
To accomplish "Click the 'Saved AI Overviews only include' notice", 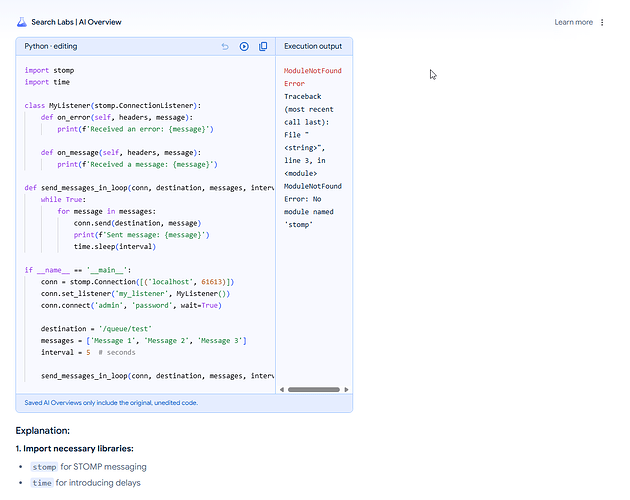I will (111, 403).
